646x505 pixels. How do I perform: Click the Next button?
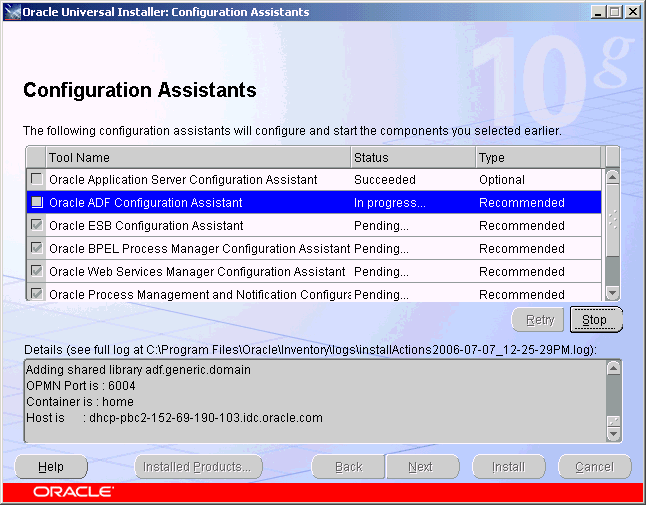(423, 467)
